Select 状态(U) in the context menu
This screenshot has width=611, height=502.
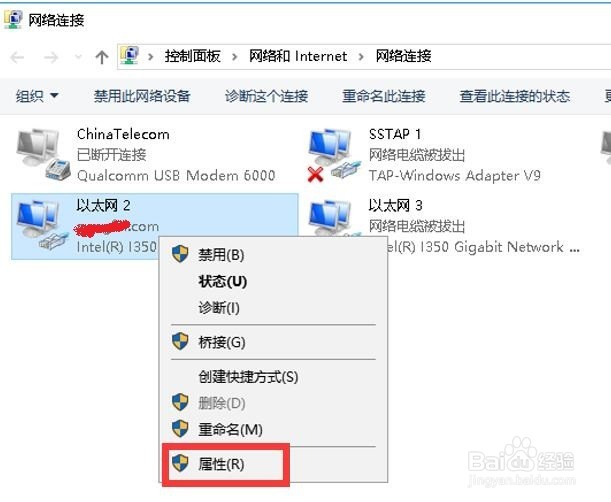click(x=223, y=281)
